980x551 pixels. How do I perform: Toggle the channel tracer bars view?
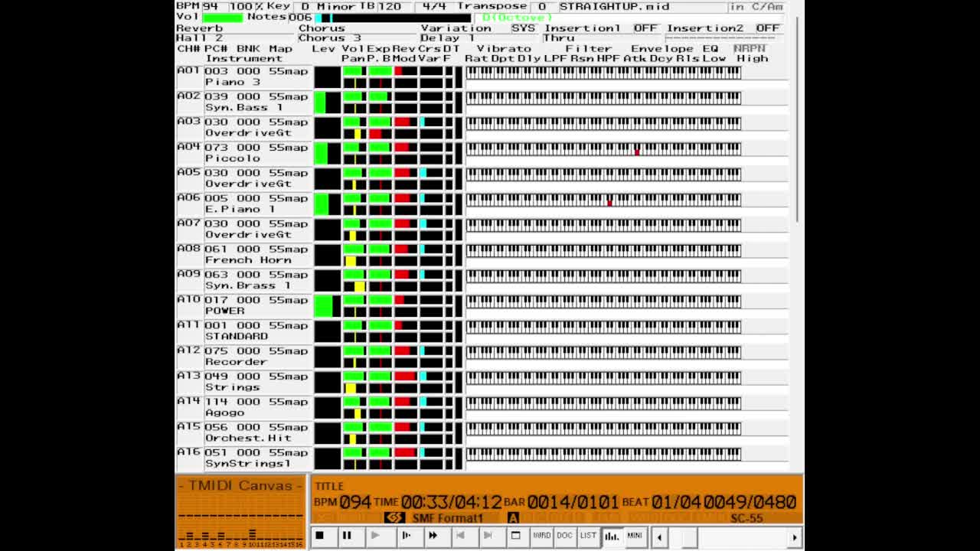[612, 536]
